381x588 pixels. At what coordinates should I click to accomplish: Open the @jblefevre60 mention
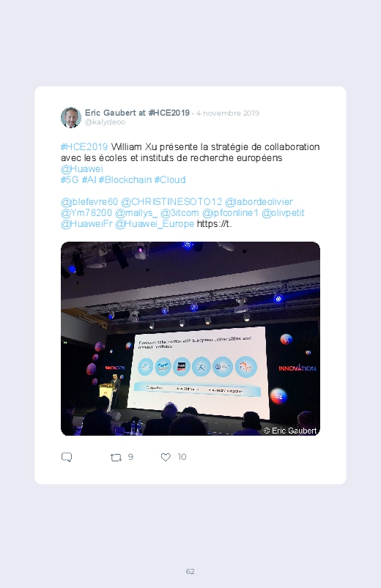[89, 202]
